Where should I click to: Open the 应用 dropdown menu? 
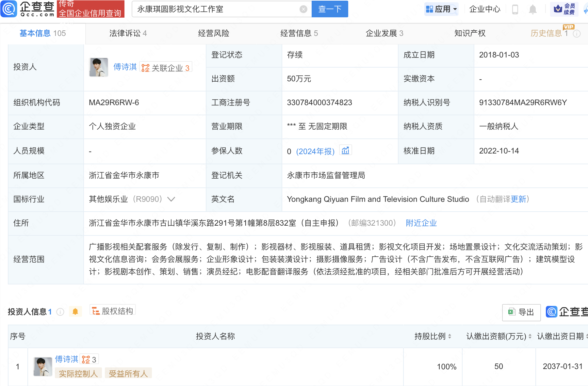(x=441, y=9)
